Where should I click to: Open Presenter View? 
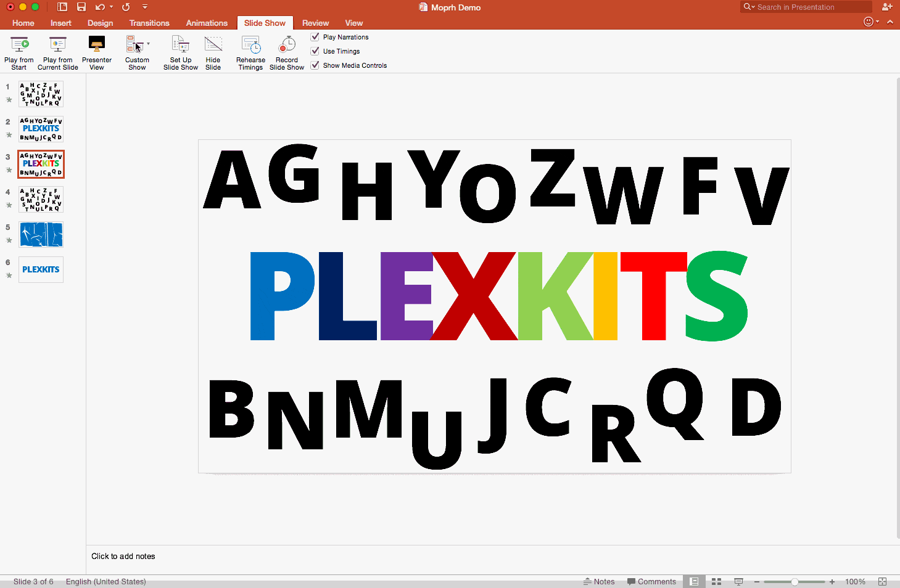point(96,52)
